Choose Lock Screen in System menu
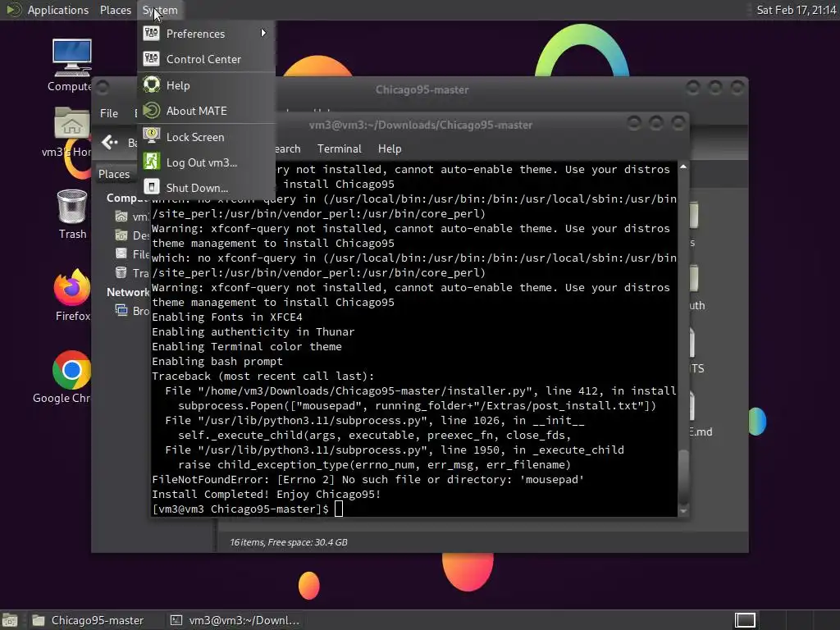The width and height of the screenshot is (840, 630). coord(206,137)
